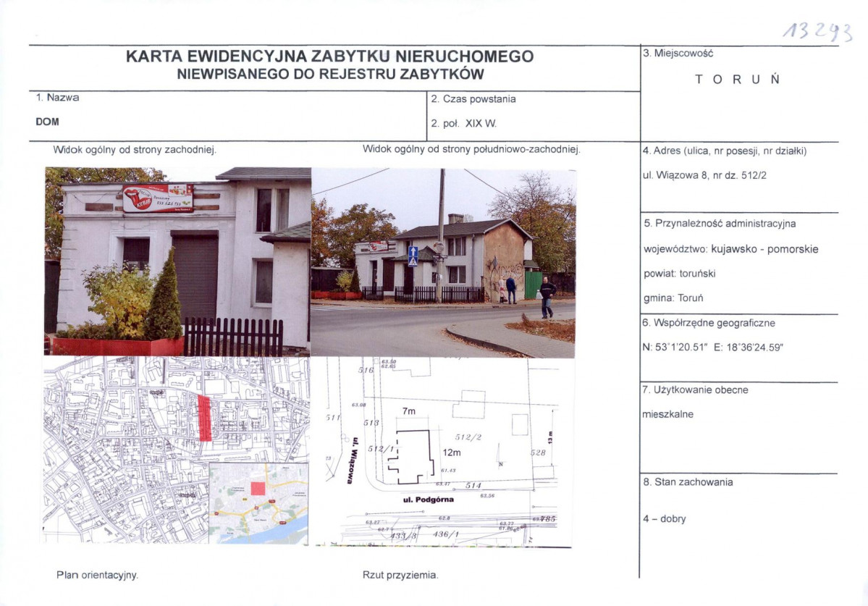The height and width of the screenshot is (606, 868).
Task: Click the coordinates 'N: 53°1'20.51" E: 18°36'24.59"'
Action: tap(712, 348)
